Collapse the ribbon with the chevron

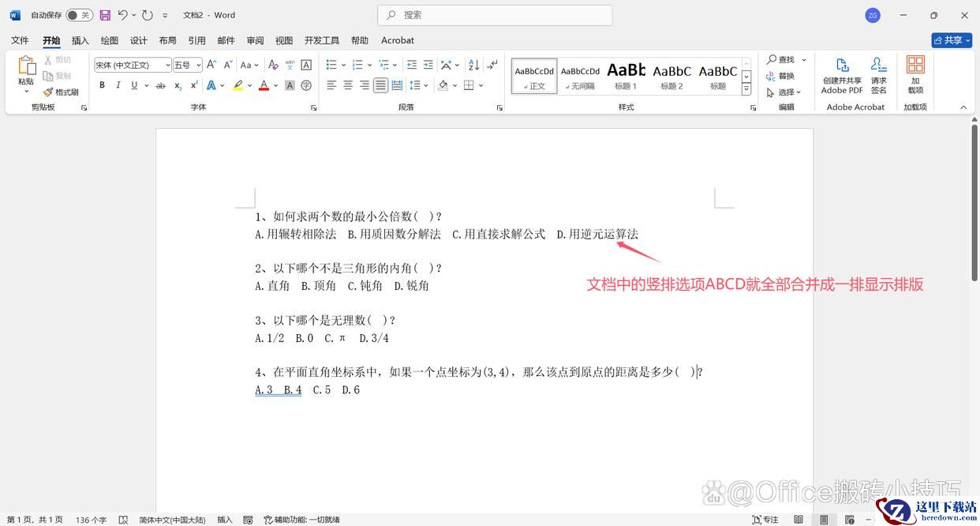point(963,107)
